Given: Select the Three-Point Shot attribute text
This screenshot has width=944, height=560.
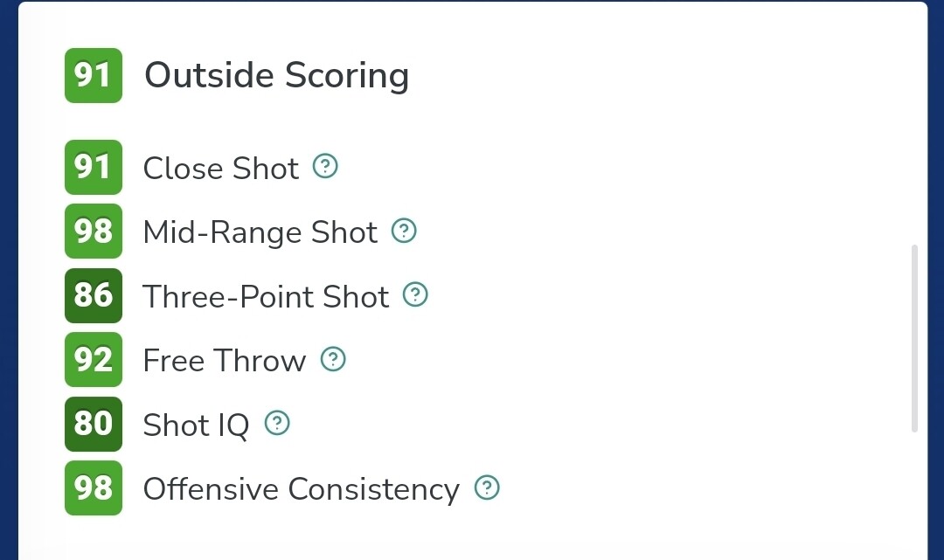Looking at the screenshot, I should pyautogui.click(x=266, y=297).
